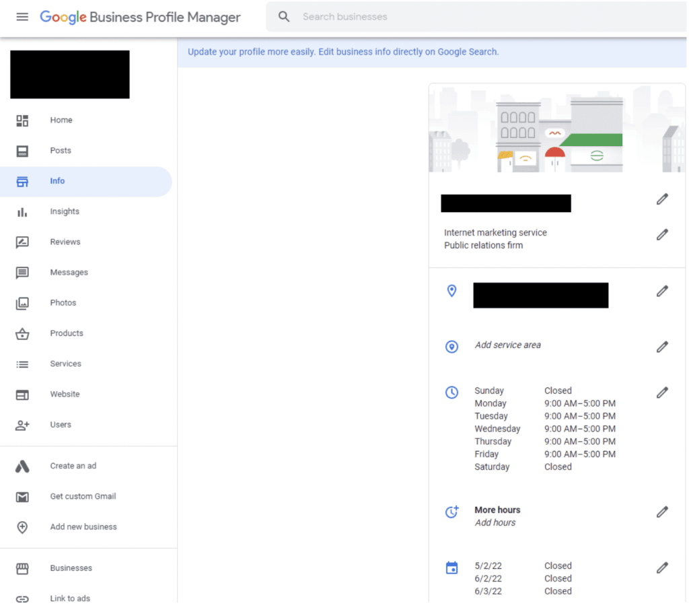Click the Search businesses field

pyautogui.click(x=476, y=17)
